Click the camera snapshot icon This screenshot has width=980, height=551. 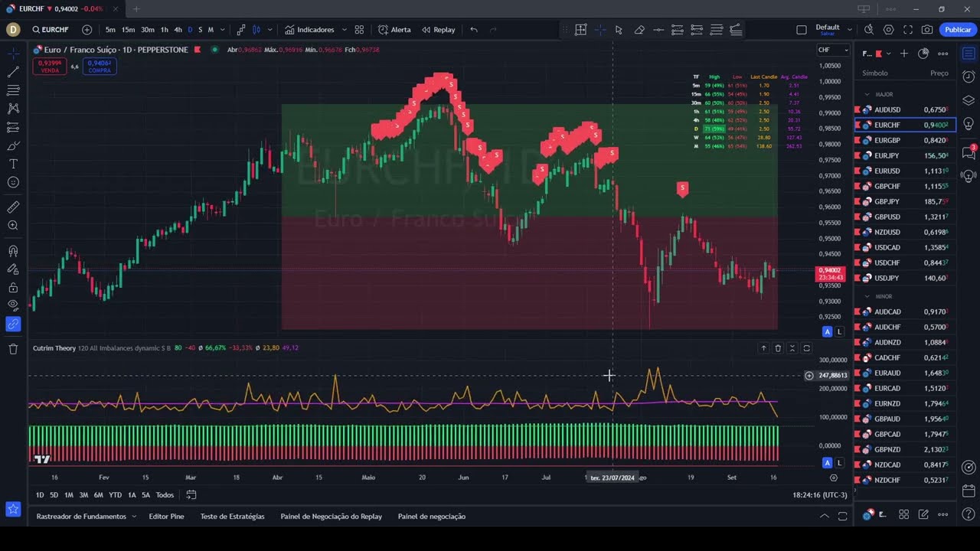pyautogui.click(x=927, y=30)
